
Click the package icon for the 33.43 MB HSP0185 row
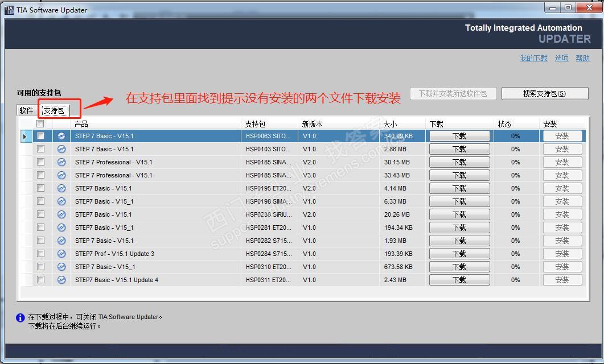tap(61, 175)
